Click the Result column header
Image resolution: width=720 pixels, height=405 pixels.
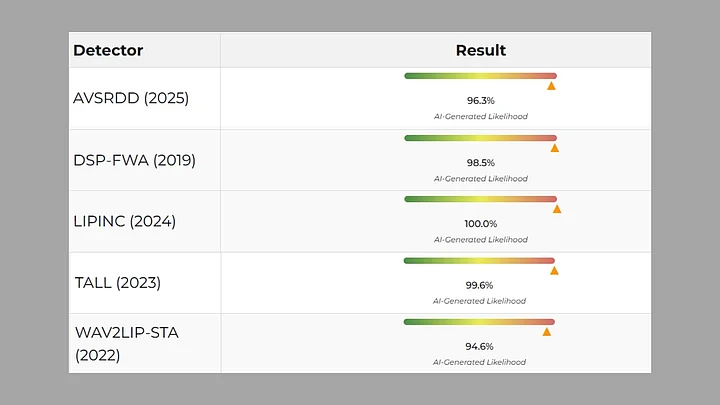pyautogui.click(x=481, y=50)
